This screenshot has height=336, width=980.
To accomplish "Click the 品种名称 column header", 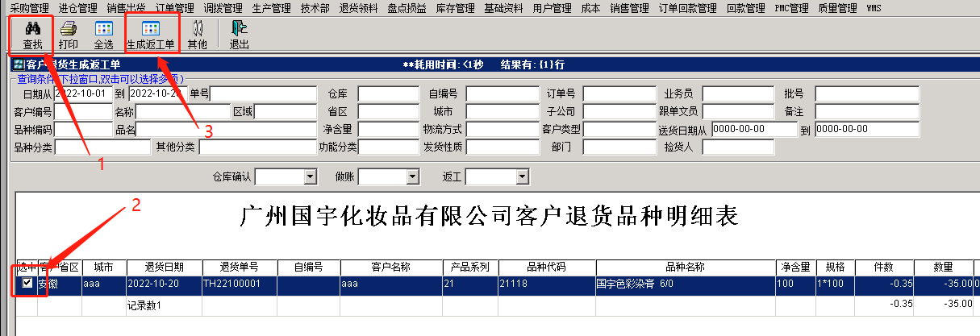I will pos(686,267).
